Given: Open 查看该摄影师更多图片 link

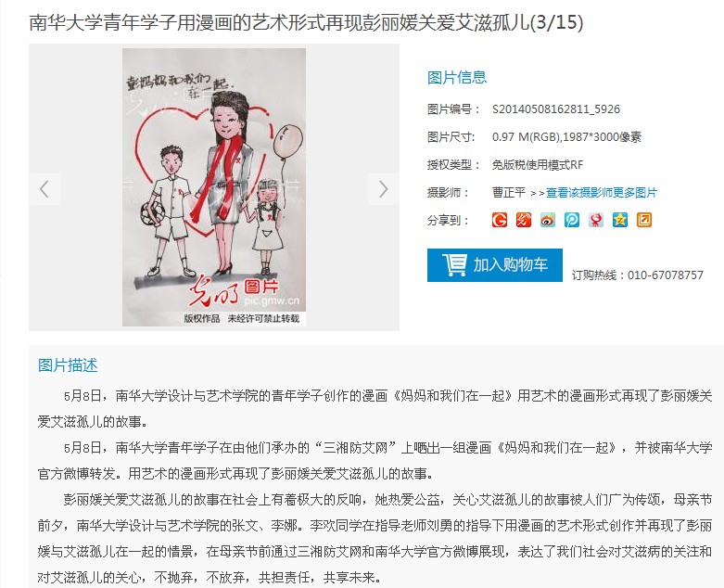Looking at the screenshot, I should pos(602,193).
